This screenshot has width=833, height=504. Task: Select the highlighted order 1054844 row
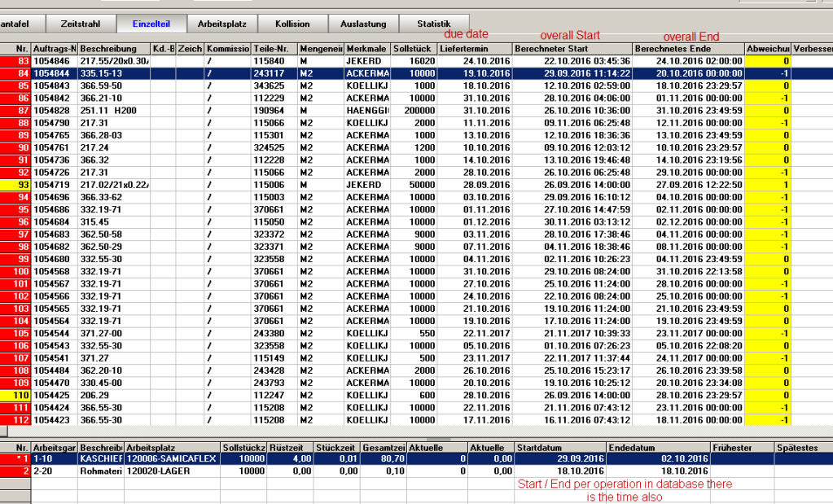tap(55, 73)
